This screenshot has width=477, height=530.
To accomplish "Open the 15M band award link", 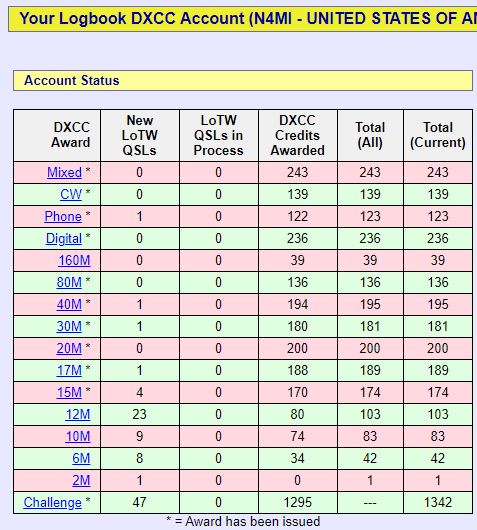I will 69,392.
